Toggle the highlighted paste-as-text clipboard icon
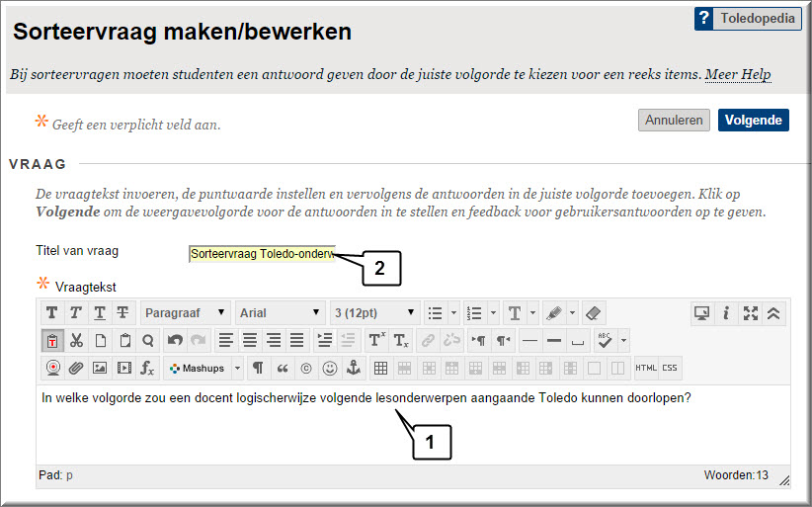 [x=52, y=341]
